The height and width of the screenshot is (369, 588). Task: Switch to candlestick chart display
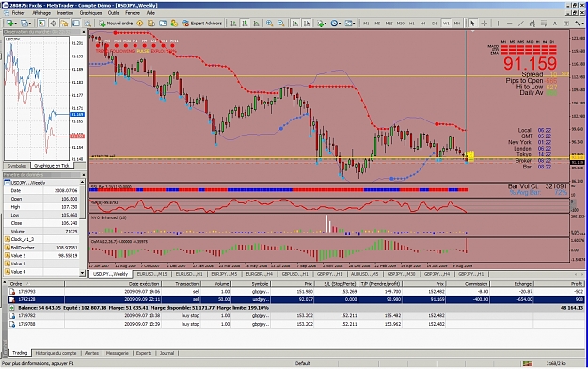[x=245, y=24]
